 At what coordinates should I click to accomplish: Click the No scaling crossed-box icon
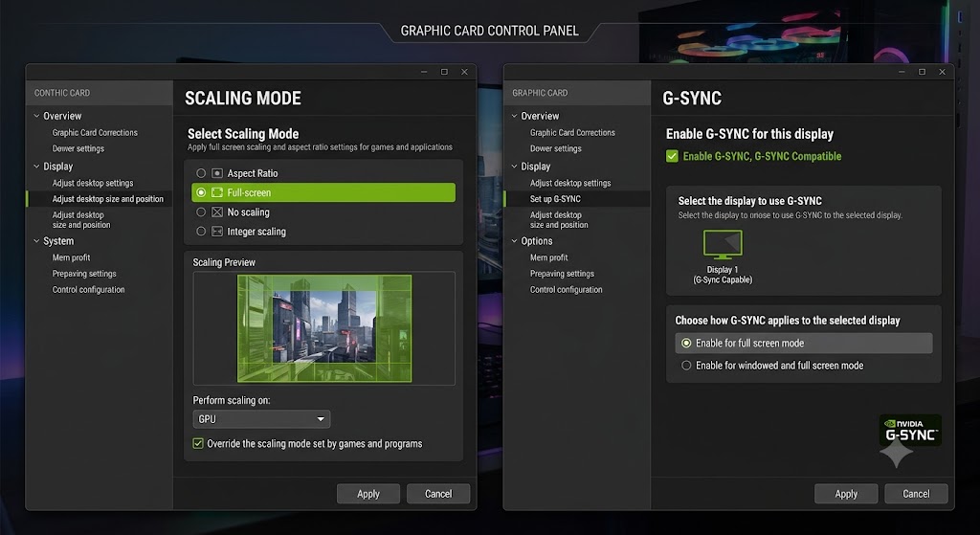pos(217,212)
